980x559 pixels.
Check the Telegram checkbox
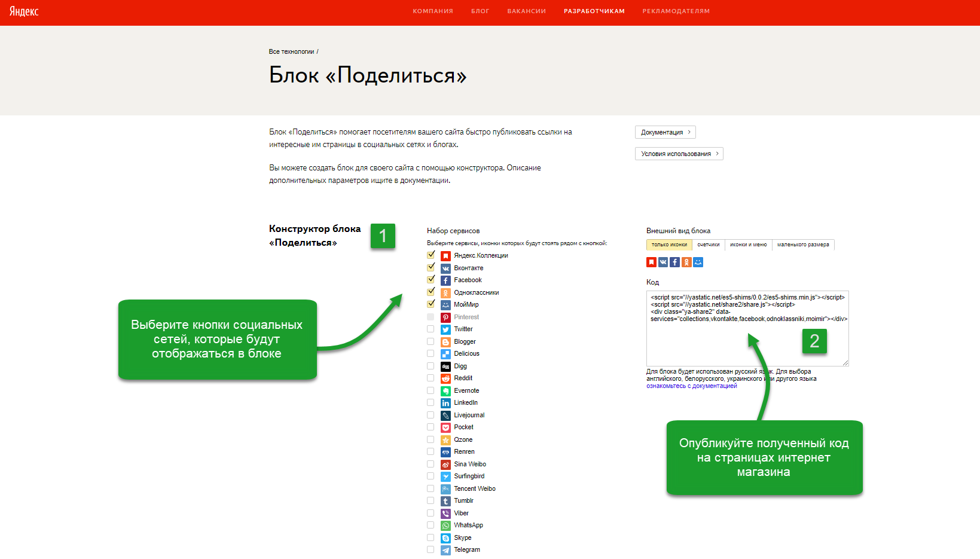tap(431, 549)
